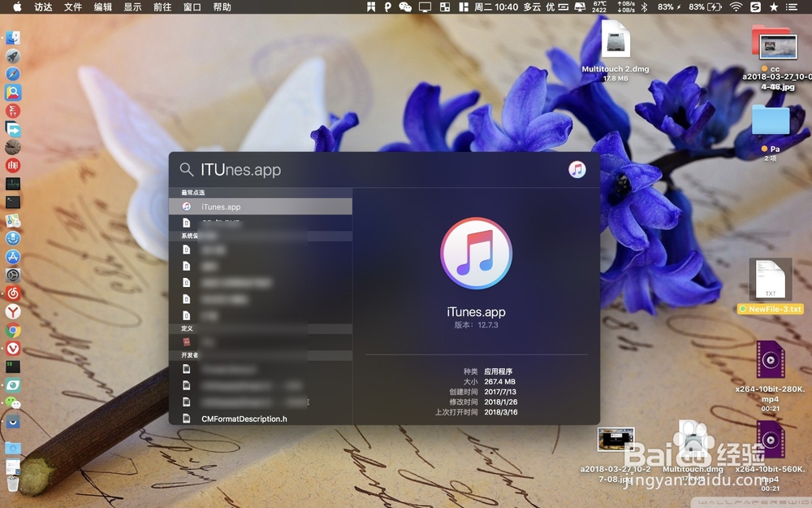Viewport: 812px width, 508px height.
Task: Open System Preferences gear in Dock
Action: [13, 276]
